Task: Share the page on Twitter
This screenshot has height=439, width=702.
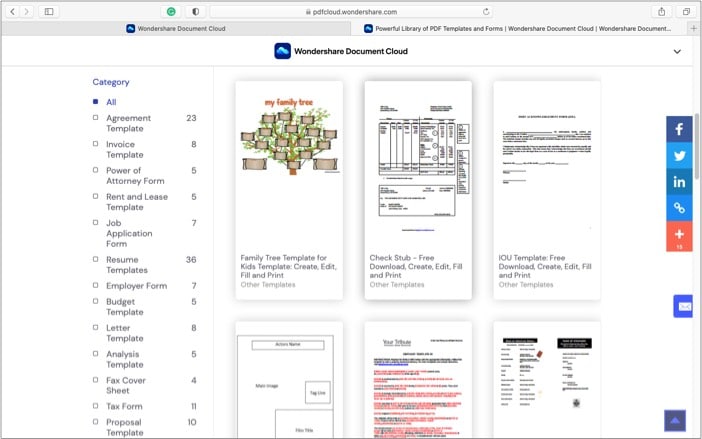Action: click(679, 155)
